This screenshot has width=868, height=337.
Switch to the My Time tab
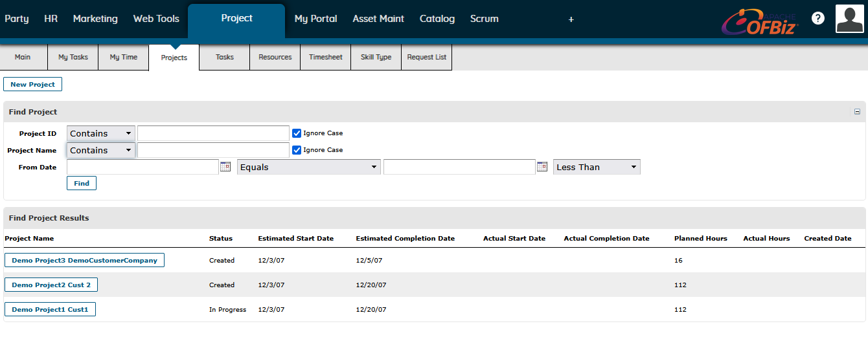coord(124,57)
